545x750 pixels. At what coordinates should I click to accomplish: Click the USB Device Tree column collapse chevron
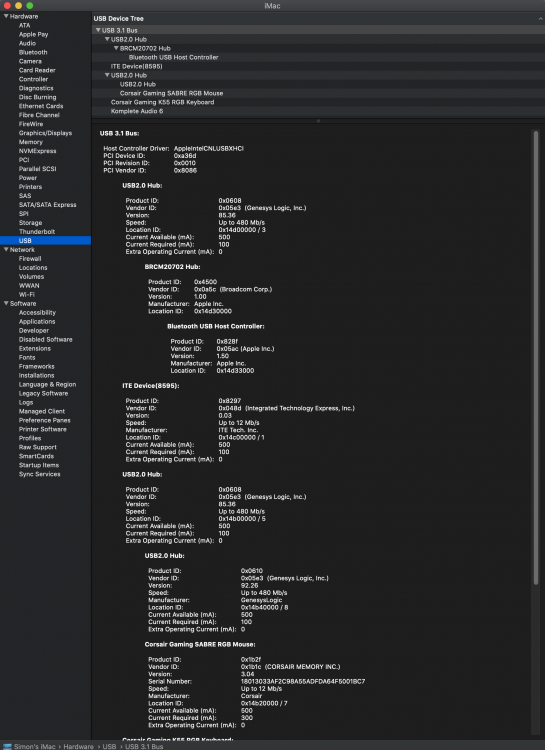[x=540, y=19]
